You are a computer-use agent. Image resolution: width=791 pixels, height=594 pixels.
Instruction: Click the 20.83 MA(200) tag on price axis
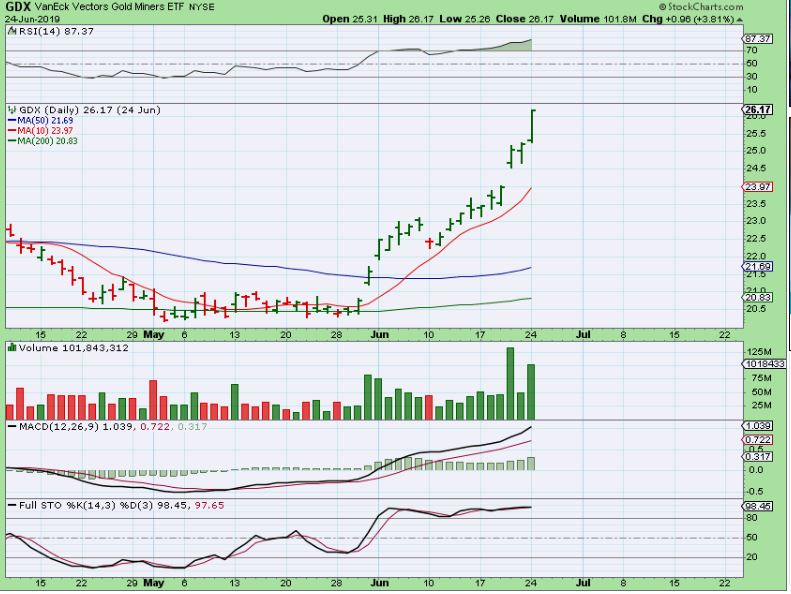(758, 297)
